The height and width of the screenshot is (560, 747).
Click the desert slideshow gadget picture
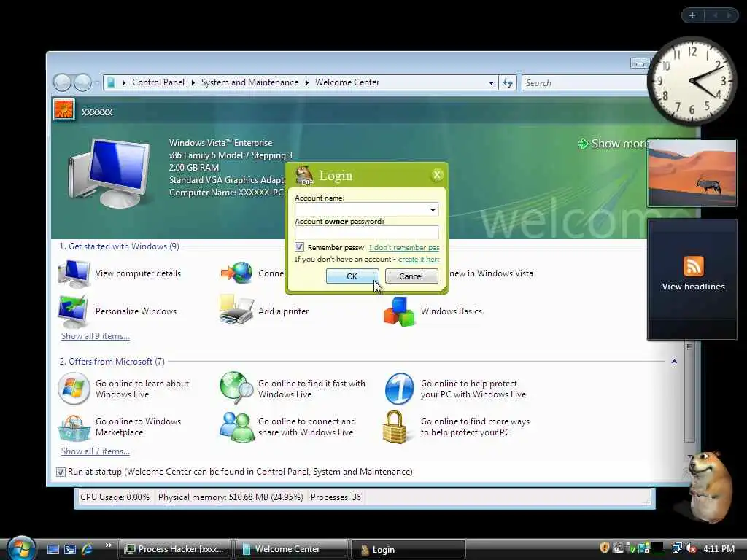pyautogui.click(x=692, y=173)
